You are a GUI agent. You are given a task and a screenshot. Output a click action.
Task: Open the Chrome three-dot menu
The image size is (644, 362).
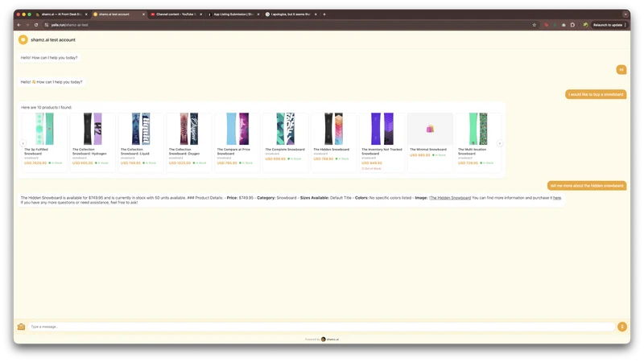point(625,25)
